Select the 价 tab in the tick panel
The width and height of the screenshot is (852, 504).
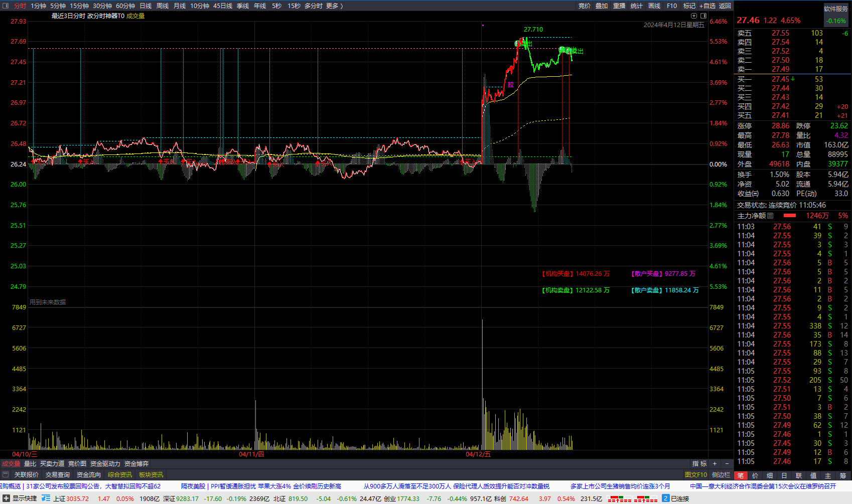pyautogui.click(x=755, y=475)
